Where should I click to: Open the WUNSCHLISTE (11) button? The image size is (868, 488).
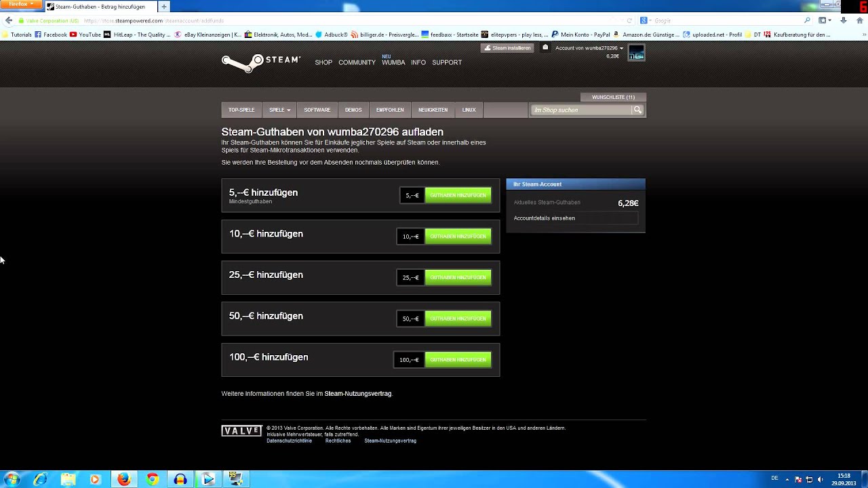613,97
